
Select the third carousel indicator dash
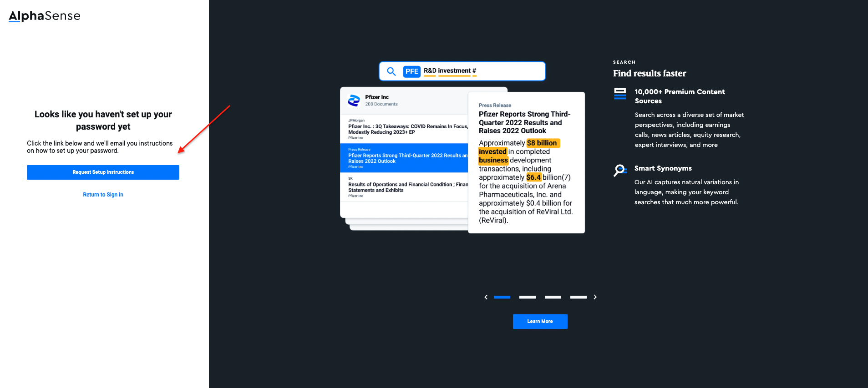553,297
